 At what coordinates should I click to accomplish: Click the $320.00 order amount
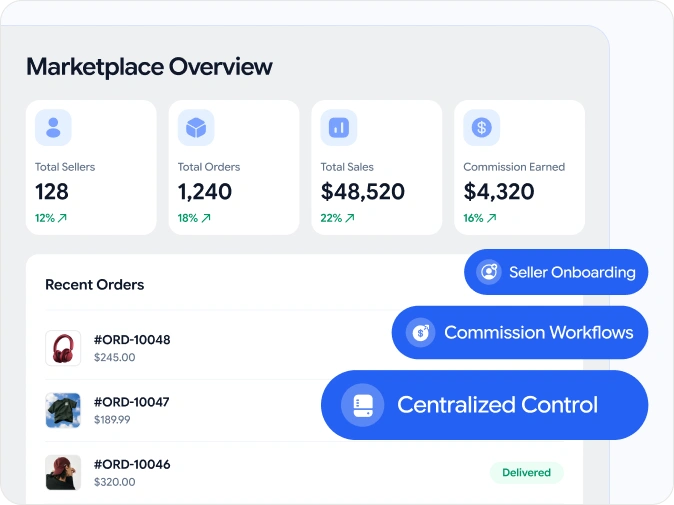point(114,482)
